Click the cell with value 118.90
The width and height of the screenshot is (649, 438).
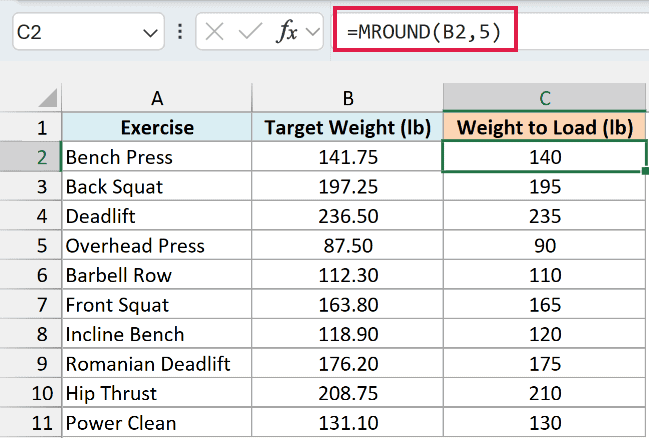[x=348, y=334]
